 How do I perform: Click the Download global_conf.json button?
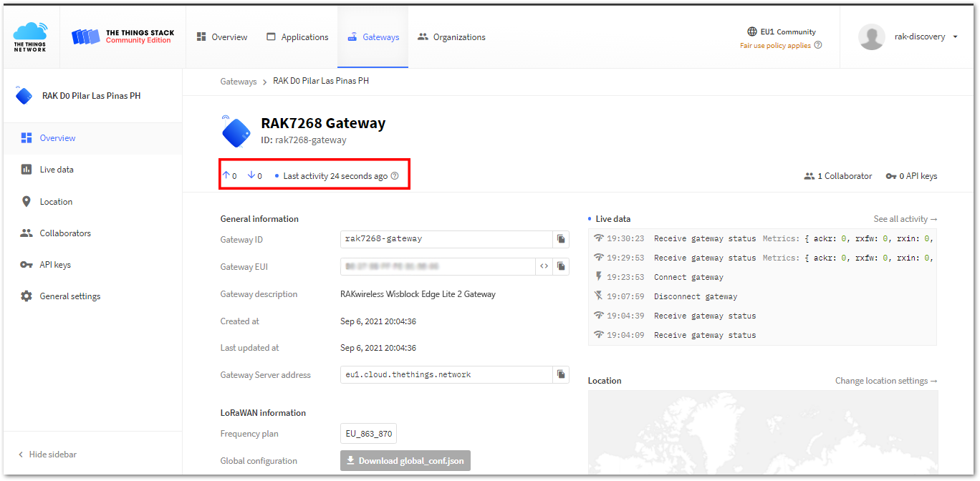pyautogui.click(x=405, y=460)
